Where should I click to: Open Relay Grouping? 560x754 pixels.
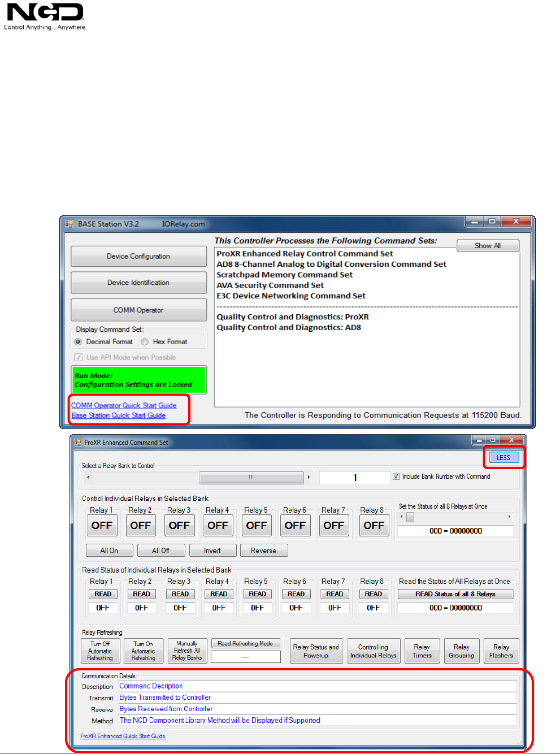click(x=462, y=651)
